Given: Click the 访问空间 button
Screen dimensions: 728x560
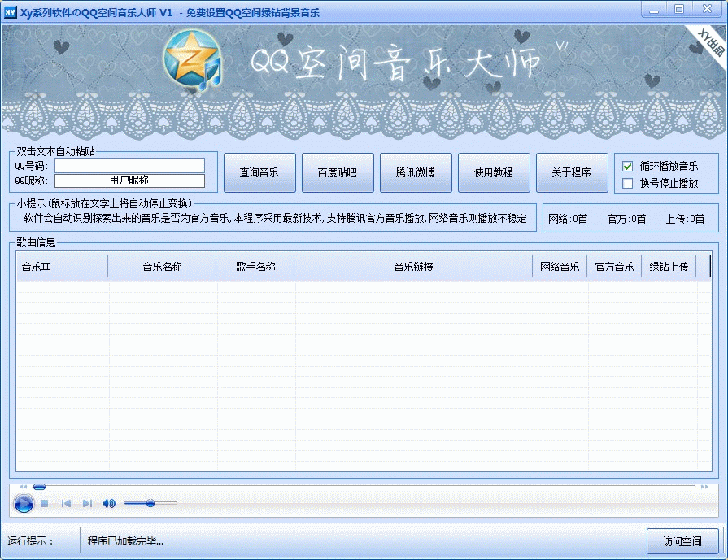Looking at the screenshot, I should pos(682,541).
